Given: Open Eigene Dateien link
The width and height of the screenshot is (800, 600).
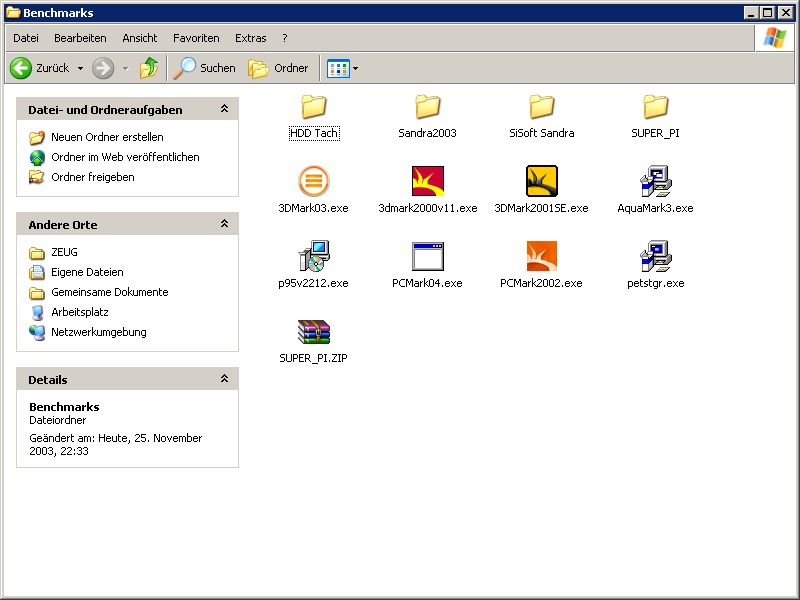Looking at the screenshot, I should coord(87,272).
